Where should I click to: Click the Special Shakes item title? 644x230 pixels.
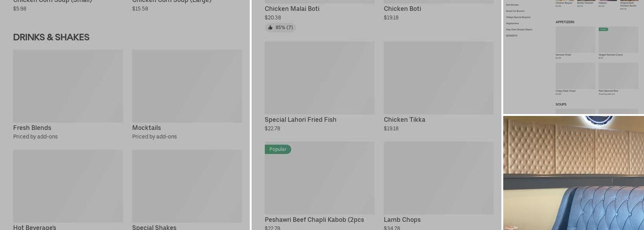point(154,227)
